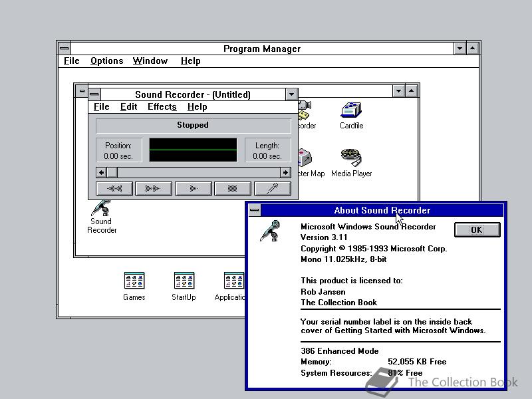Image resolution: width=532 pixels, height=399 pixels.
Task: Click the left arrow of position scrollbar
Action: coord(101,172)
